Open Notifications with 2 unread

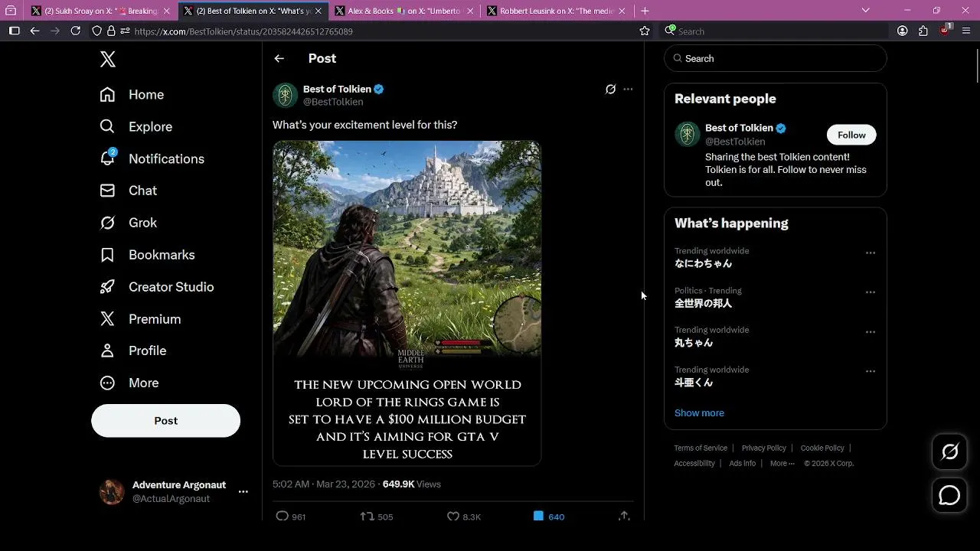click(x=152, y=158)
